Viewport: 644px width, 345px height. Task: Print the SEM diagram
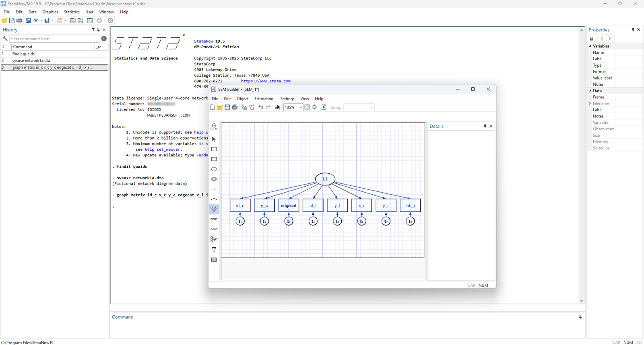coord(235,107)
